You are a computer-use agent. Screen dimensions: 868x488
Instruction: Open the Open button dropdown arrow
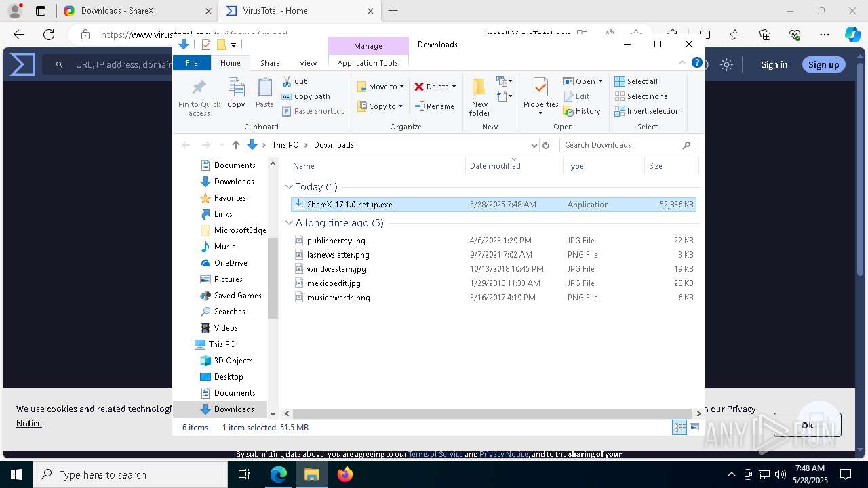click(600, 81)
